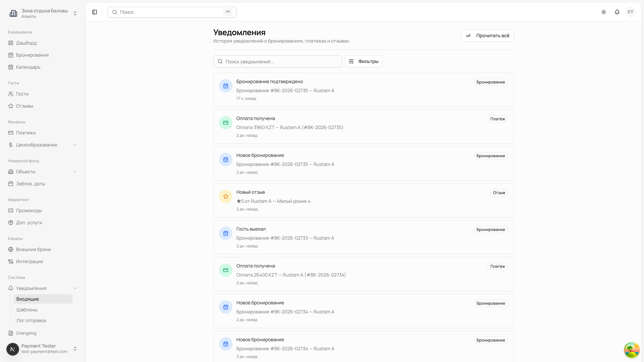The image size is (644, 362).
Task: Go to the Дашборд page
Action: (26, 43)
